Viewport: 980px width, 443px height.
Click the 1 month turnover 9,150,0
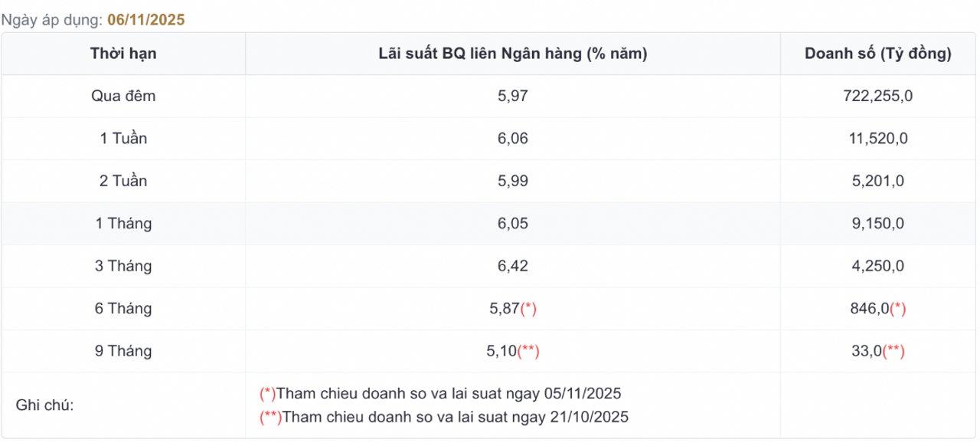pyautogui.click(x=878, y=224)
